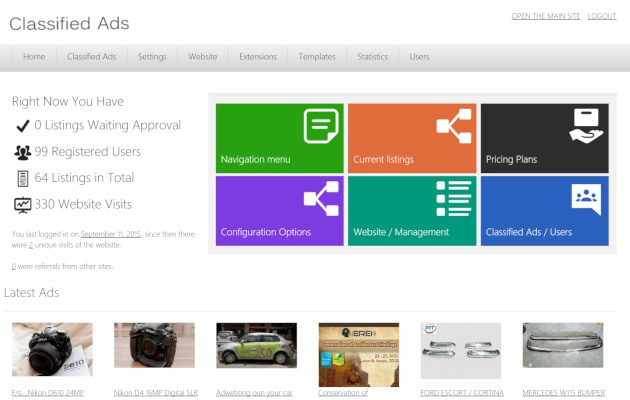Click the document icon beside Listings in Total
The height and width of the screenshot is (400, 630).
tap(22, 178)
